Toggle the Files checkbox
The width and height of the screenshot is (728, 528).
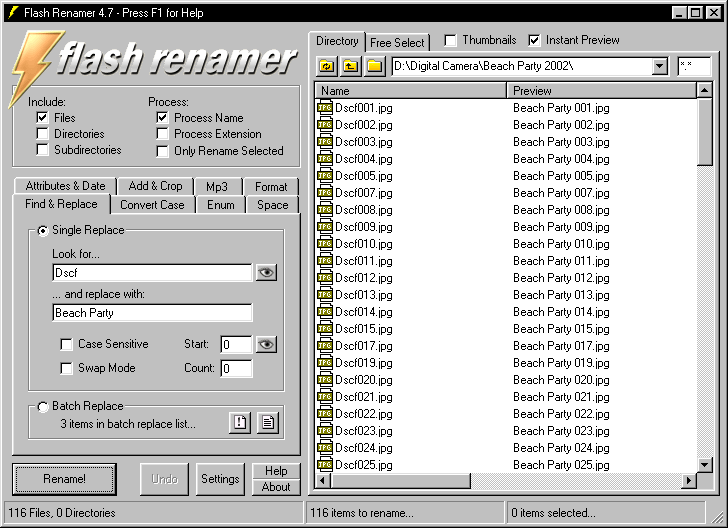tap(42, 117)
